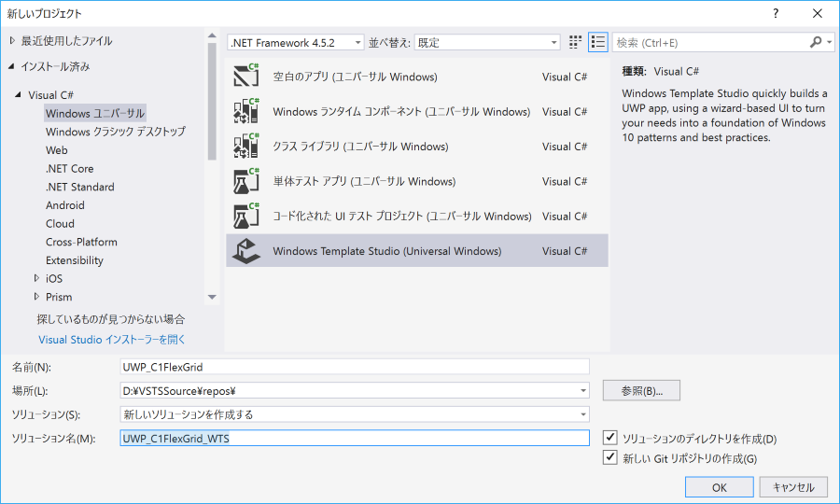This screenshot has height=504, width=840.
Task: Click the ソリューション名 field
Action: [355, 438]
